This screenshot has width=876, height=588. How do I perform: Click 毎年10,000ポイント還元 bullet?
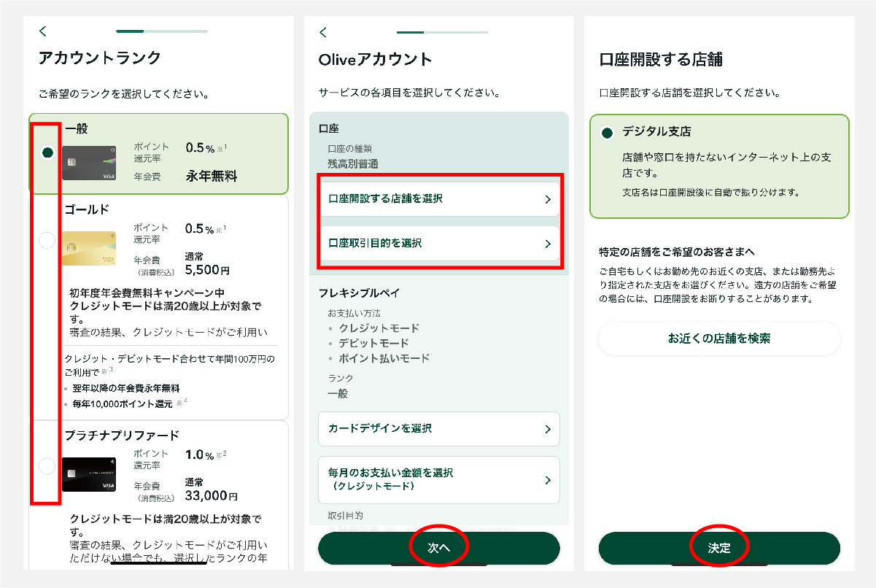[x=123, y=403]
